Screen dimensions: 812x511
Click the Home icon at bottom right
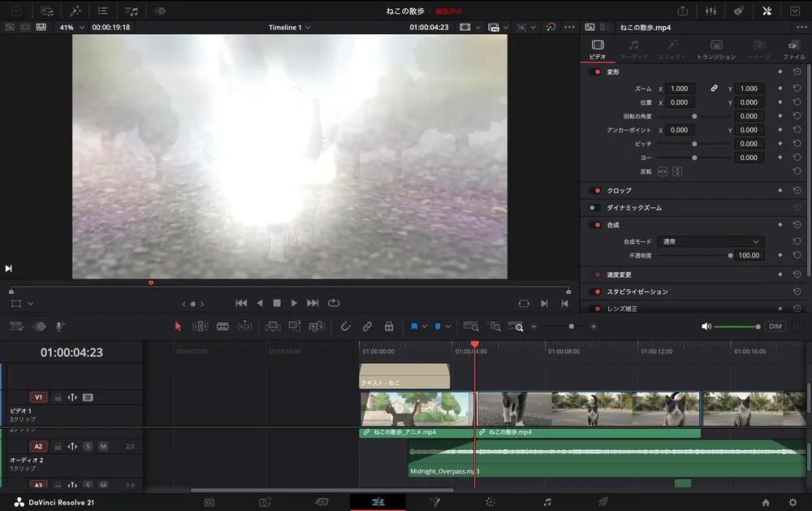(x=766, y=502)
